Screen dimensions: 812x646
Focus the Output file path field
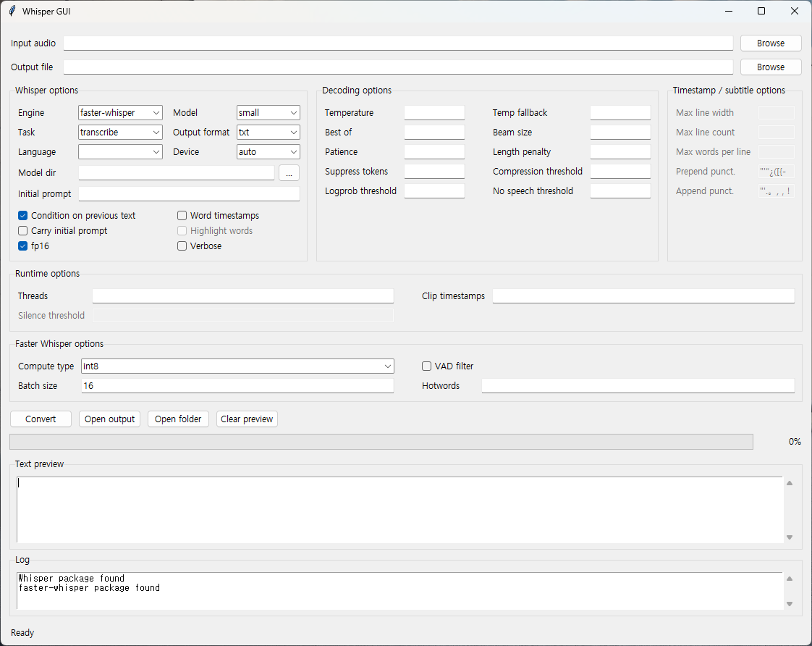(398, 67)
